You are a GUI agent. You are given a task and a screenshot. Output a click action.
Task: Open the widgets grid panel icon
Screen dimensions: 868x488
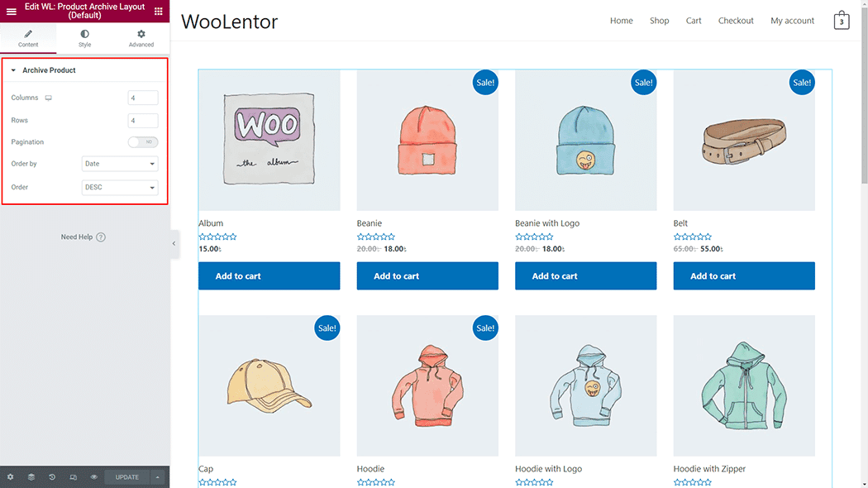click(x=159, y=11)
